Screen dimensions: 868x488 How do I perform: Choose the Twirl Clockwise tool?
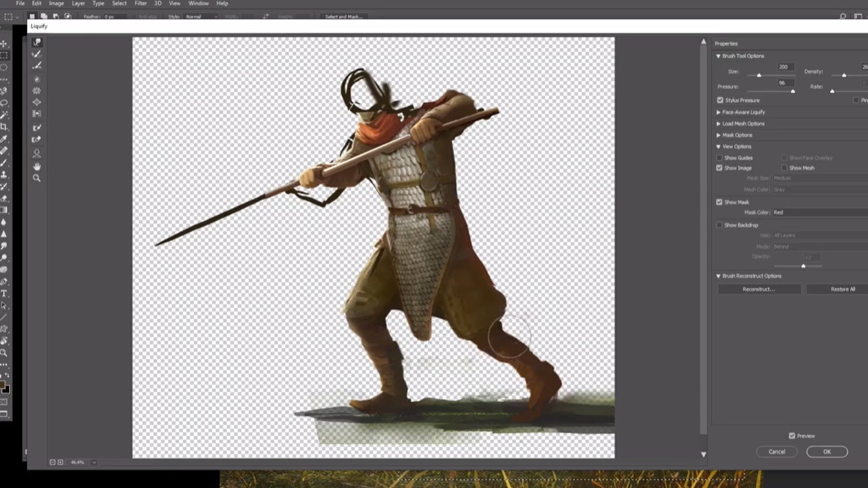(x=37, y=80)
